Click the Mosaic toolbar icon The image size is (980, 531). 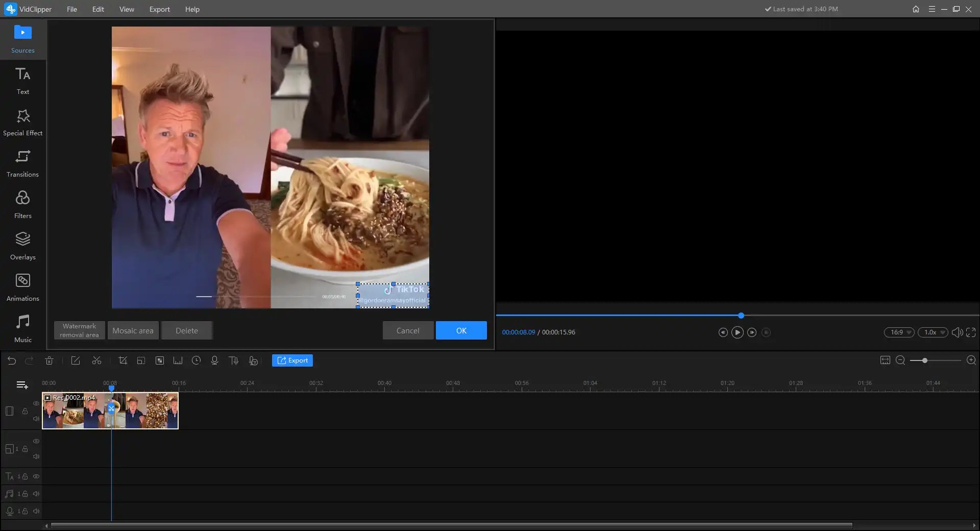click(160, 360)
